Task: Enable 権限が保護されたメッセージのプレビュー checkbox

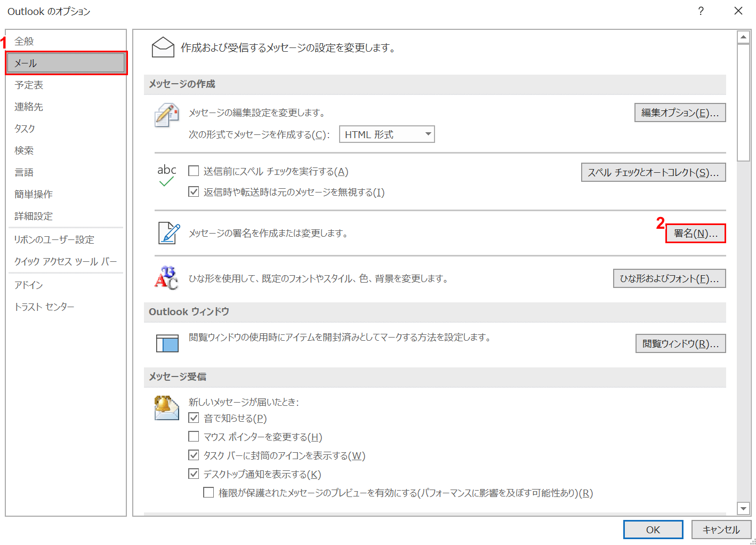Action: (209, 493)
